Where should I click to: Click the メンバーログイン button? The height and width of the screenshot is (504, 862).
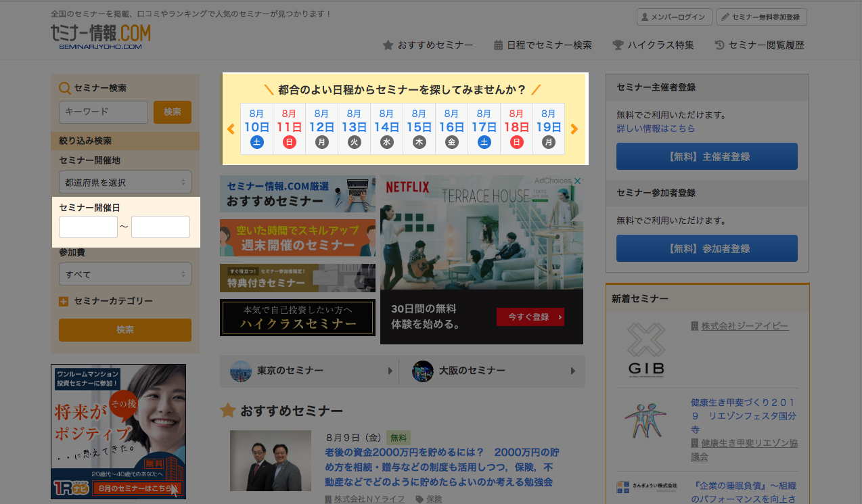point(674,17)
